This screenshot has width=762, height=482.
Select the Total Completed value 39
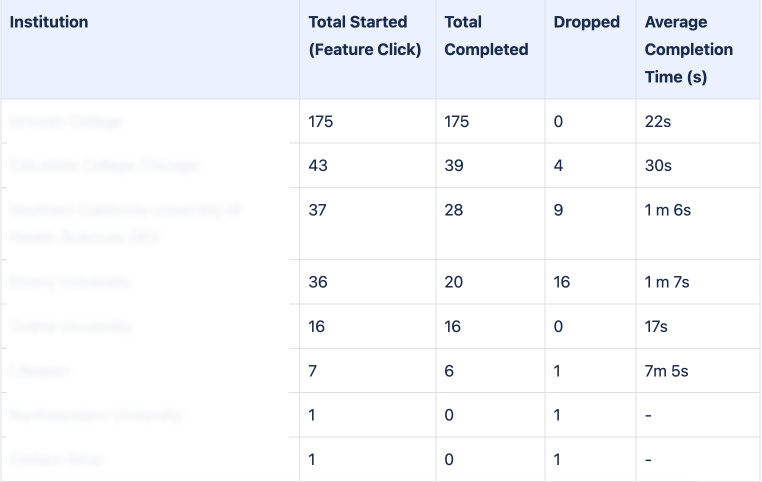(453, 166)
